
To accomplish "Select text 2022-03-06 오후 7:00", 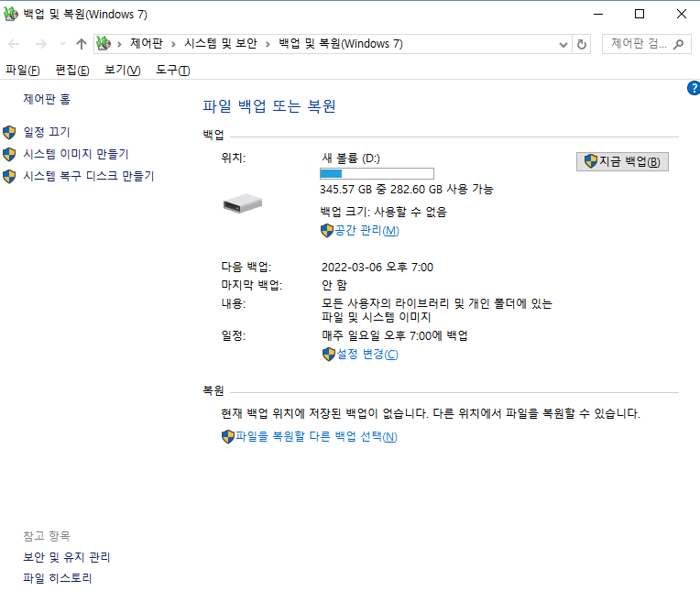I will [377, 267].
